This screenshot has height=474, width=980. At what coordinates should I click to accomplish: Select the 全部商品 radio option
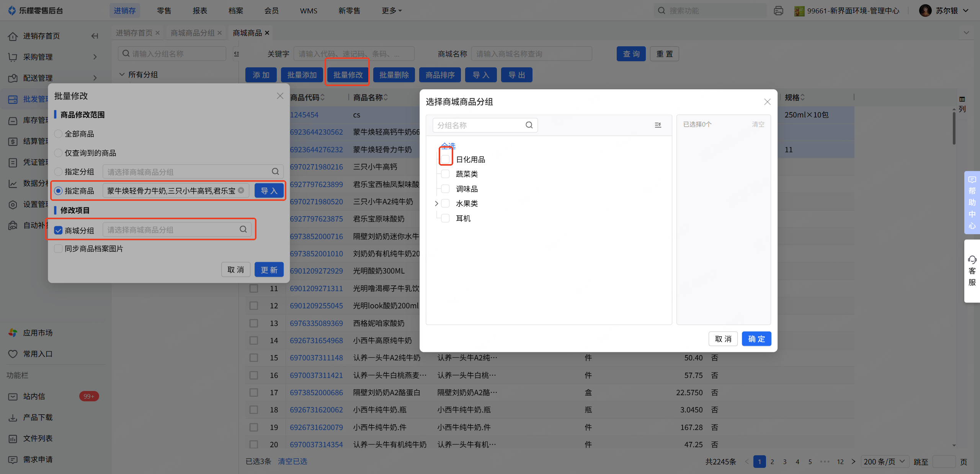(x=58, y=134)
